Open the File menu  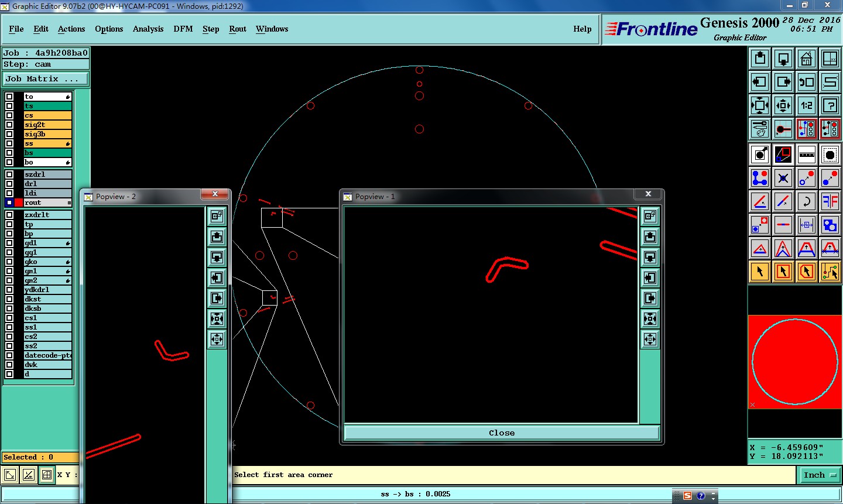pos(16,29)
